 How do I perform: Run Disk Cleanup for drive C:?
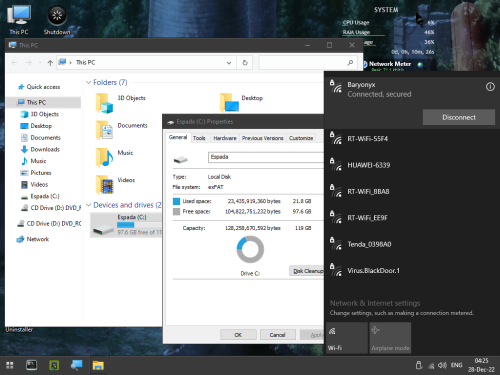pyautogui.click(x=307, y=271)
